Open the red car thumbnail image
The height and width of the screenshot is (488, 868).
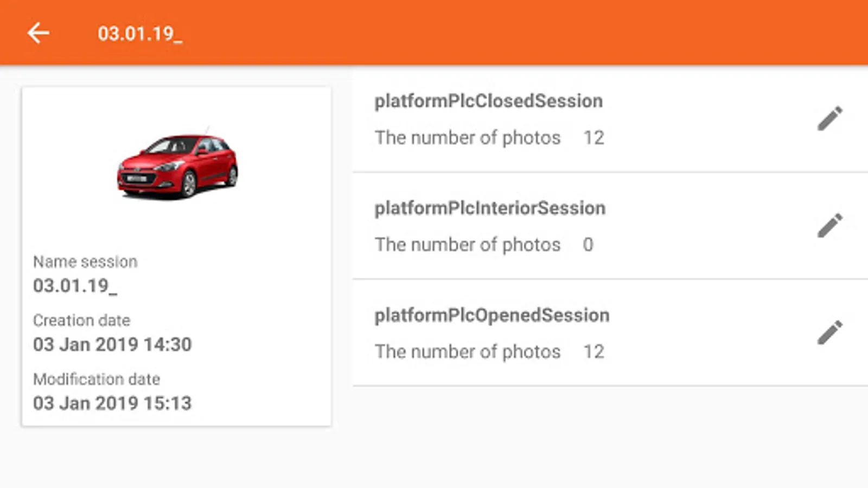[x=177, y=165]
